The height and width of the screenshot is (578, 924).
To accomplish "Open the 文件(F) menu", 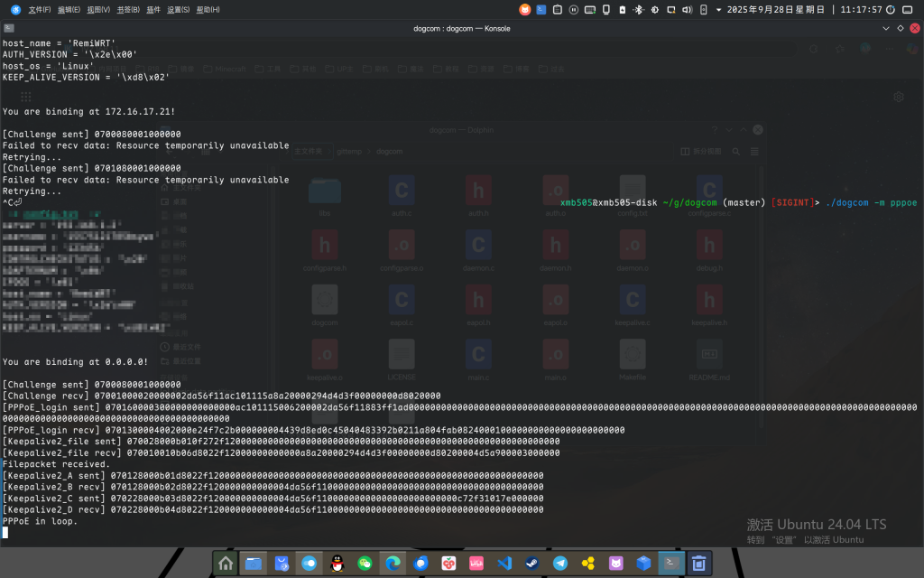I will point(40,10).
